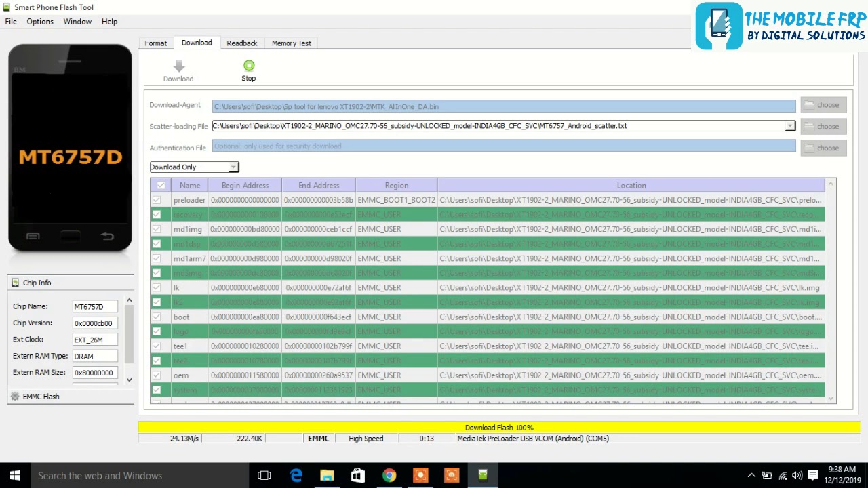The image size is (868, 488).
Task: Toggle the select-all header checkbox
Action: coord(161,185)
